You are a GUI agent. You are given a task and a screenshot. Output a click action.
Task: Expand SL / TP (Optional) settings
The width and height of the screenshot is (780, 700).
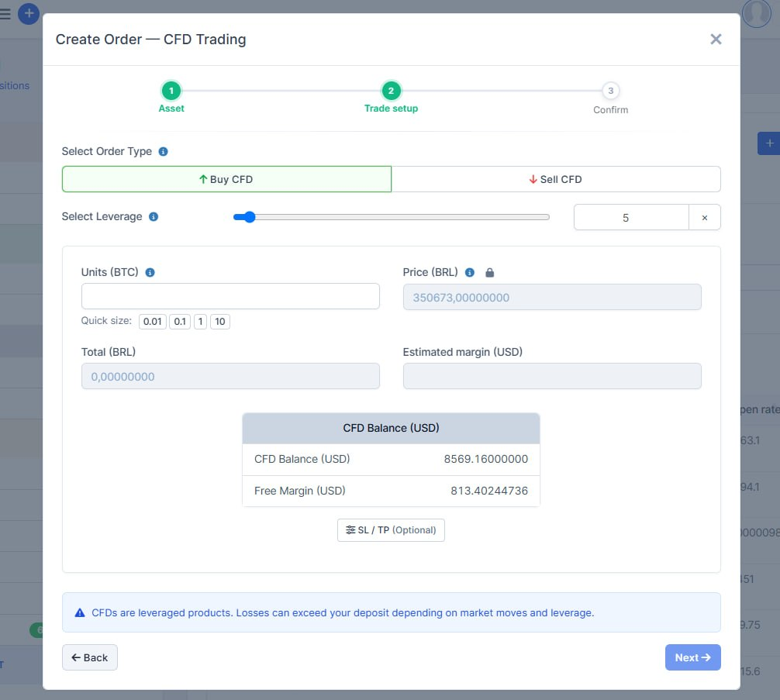pyautogui.click(x=391, y=530)
